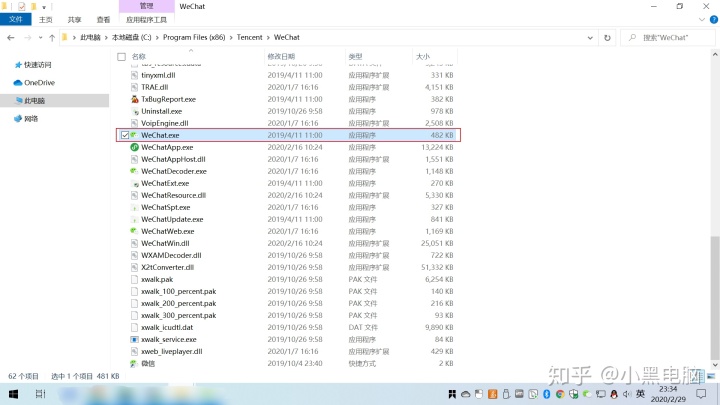
Task: Toggle the 英 input language indicator
Action: (640, 394)
